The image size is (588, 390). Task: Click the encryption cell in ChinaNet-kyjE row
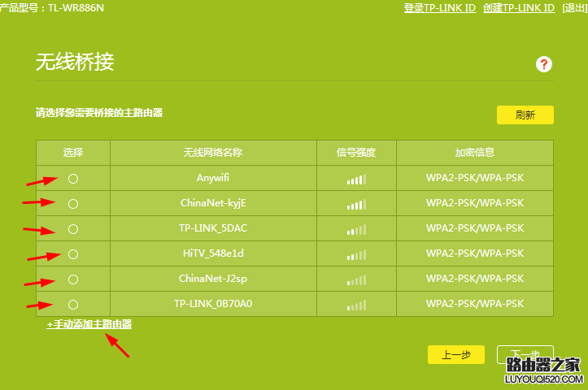[x=475, y=203]
